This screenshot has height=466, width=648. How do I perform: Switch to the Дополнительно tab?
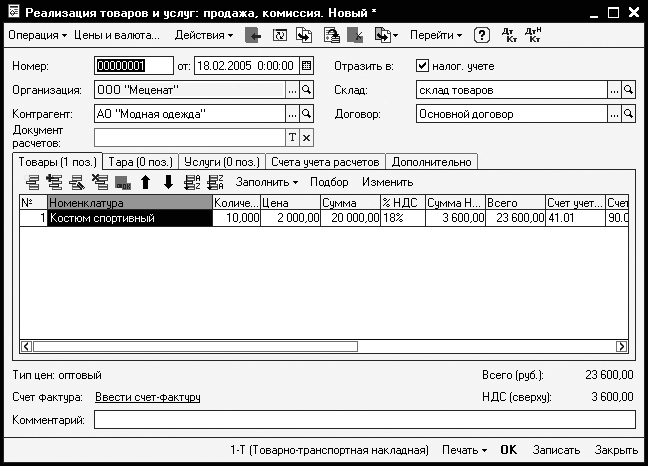tap(431, 162)
